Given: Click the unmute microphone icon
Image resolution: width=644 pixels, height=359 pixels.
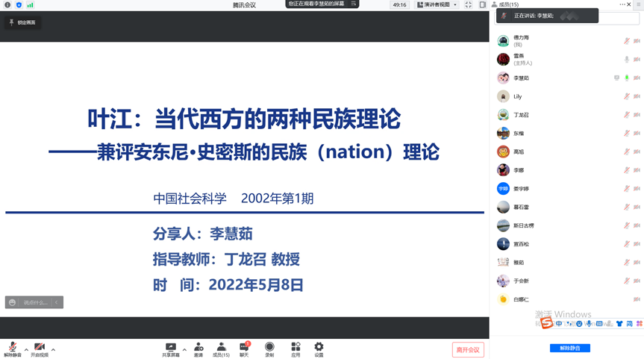Looking at the screenshot, I should [12, 348].
